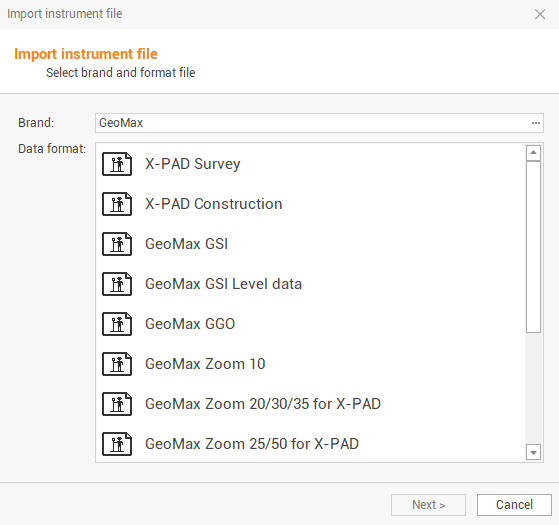Click the icon beside GeoMax GSI Level data
The height and width of the screenshot is (525, 559).
pyautogui.click(x=117, y=284)
